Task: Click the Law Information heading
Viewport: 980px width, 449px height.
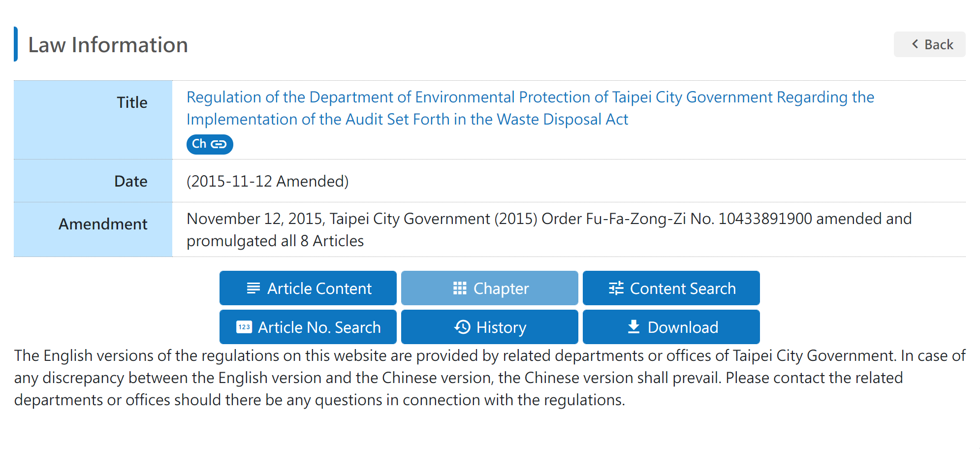Action: pyautogui.click(x=108, y=45)
